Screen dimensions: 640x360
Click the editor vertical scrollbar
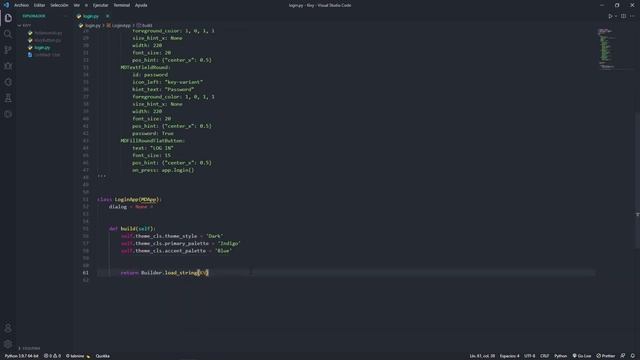[637, 180]
